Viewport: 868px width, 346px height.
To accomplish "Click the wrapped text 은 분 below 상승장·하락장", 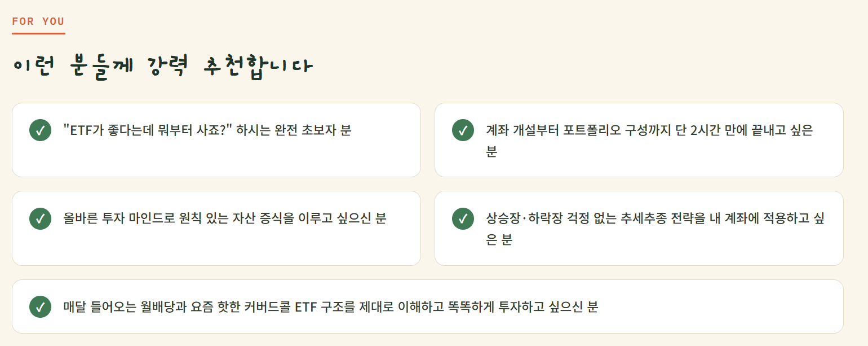I will (x=499, y=240).
